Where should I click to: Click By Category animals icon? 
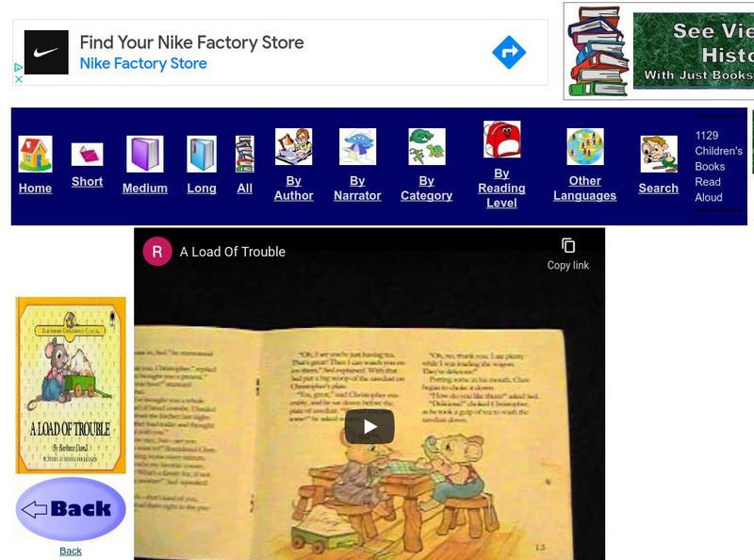pos(427,147)
